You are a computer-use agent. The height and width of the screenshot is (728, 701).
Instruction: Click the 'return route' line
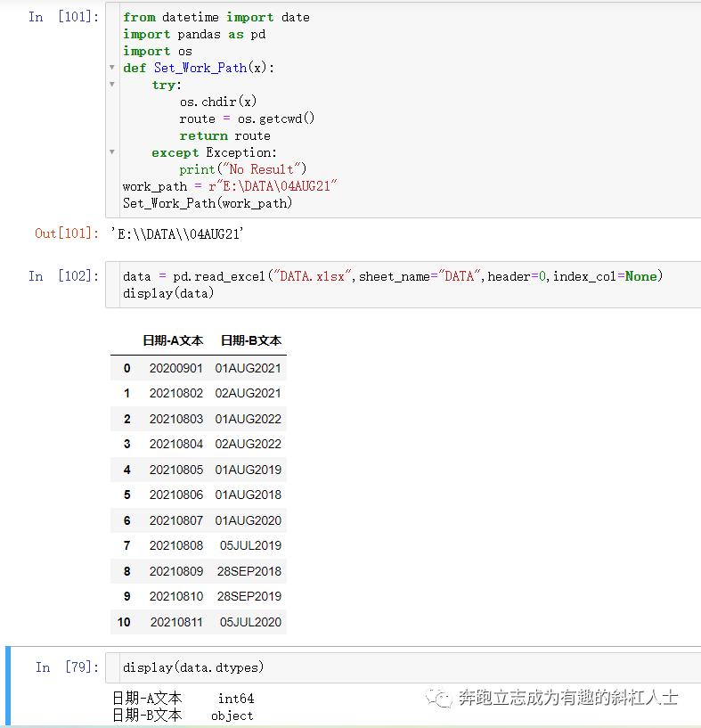point(224,135)
